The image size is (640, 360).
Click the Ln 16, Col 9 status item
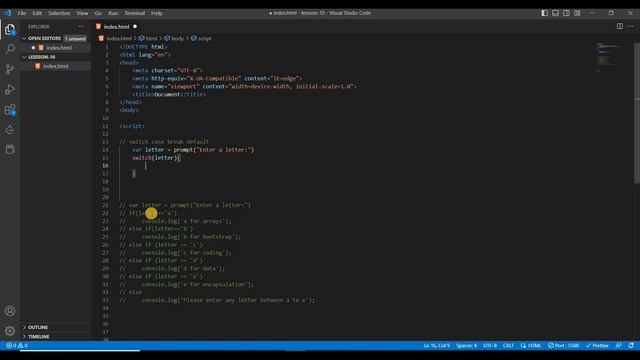tap(436, 345)
